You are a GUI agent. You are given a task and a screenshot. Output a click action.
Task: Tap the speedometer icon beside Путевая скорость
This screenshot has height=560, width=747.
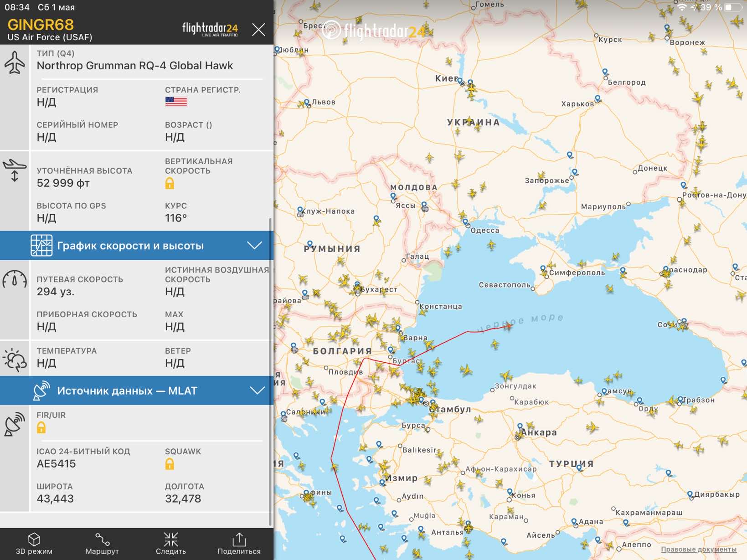click(x=15, y=279)
